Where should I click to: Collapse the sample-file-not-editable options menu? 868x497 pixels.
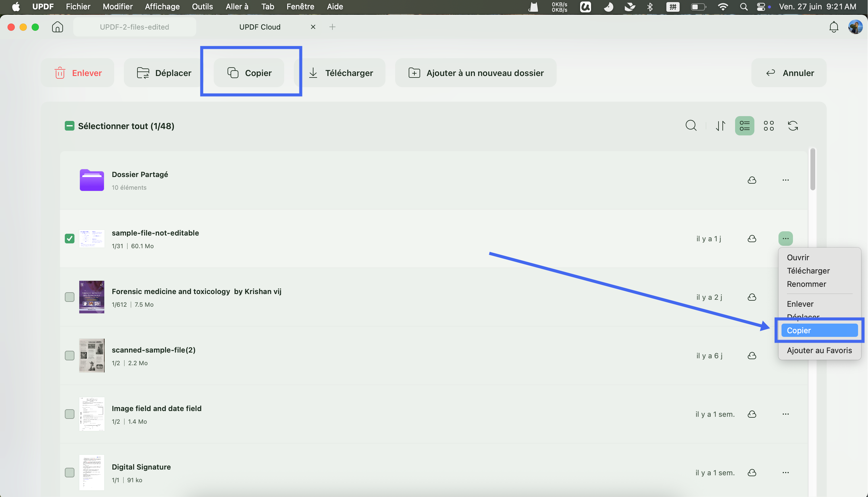(x=786, y=239)
